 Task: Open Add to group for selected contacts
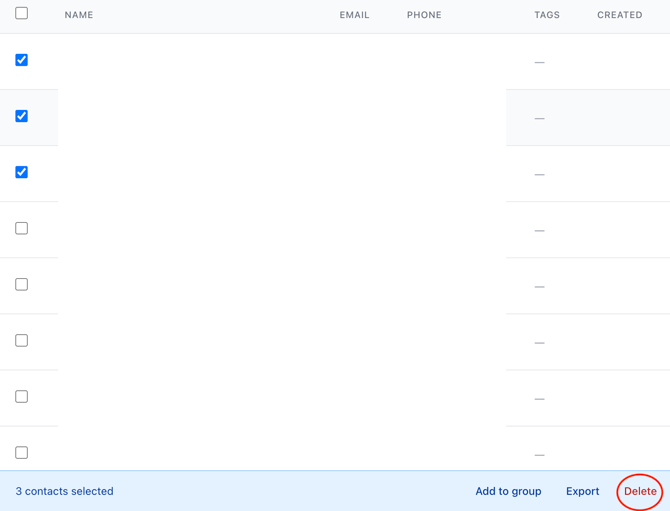click(508, 491)
